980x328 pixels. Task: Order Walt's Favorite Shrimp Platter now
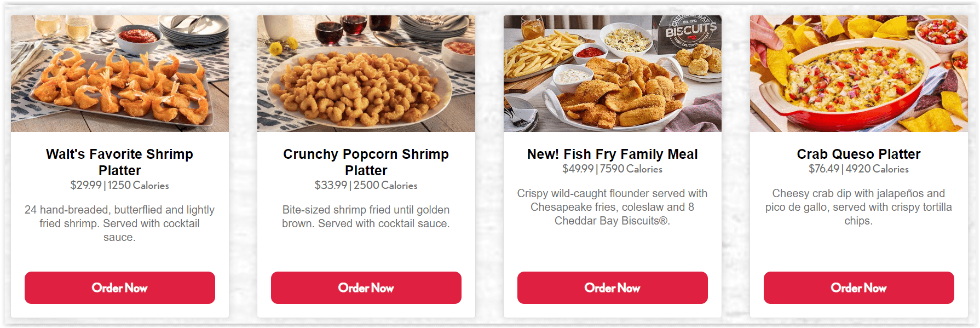pos(119,287)
